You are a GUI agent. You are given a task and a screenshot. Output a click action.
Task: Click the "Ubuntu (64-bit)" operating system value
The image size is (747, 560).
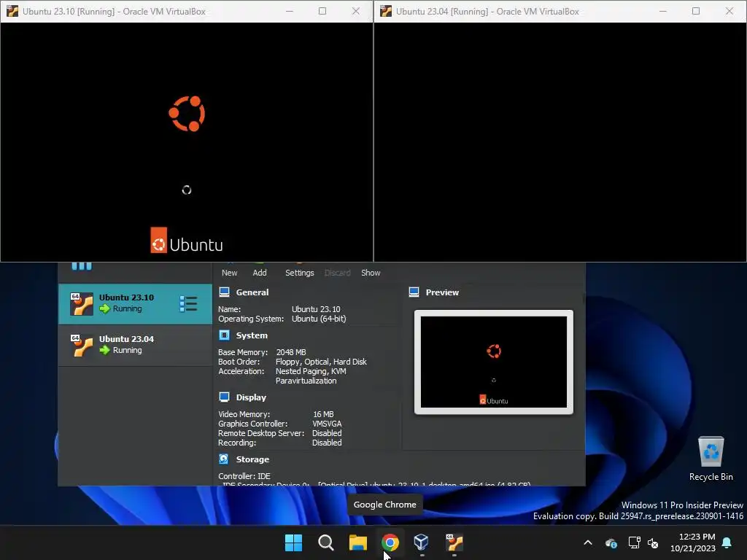[319, 319]
